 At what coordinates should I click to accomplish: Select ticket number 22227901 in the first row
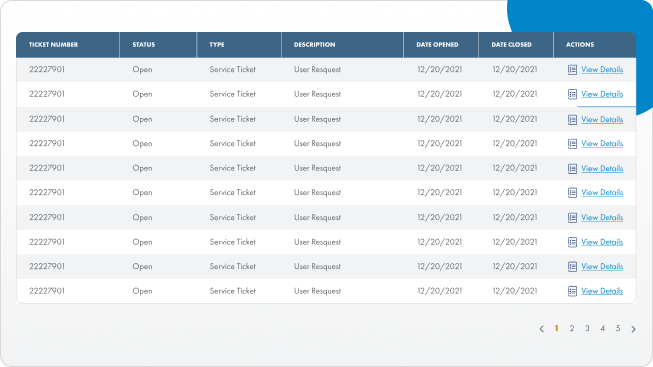tap(47, 70)
